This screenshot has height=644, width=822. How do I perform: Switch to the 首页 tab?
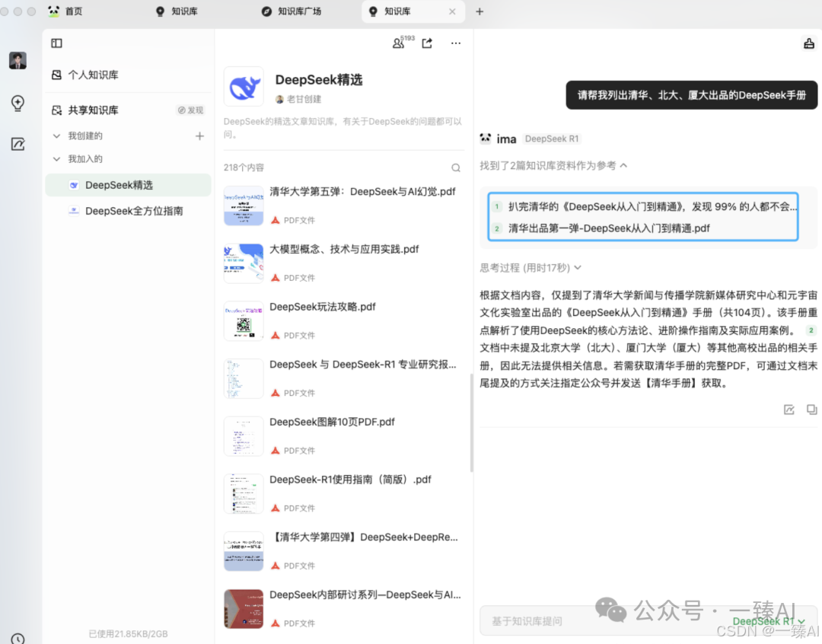point(65,11)
